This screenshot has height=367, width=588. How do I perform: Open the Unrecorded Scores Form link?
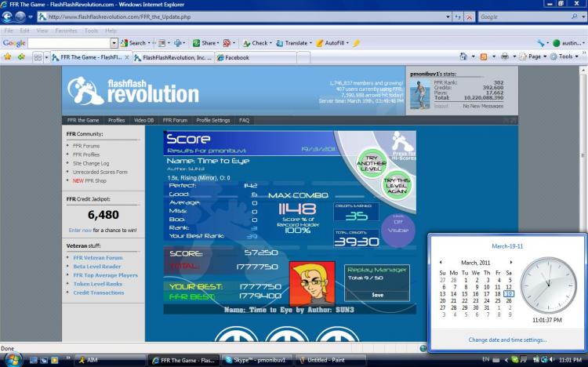coord(100,172)
